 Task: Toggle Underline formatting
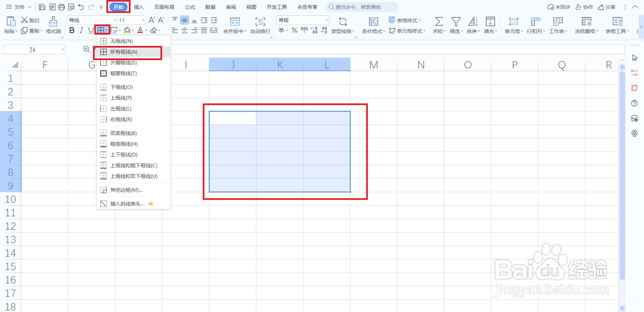[91, 30]
